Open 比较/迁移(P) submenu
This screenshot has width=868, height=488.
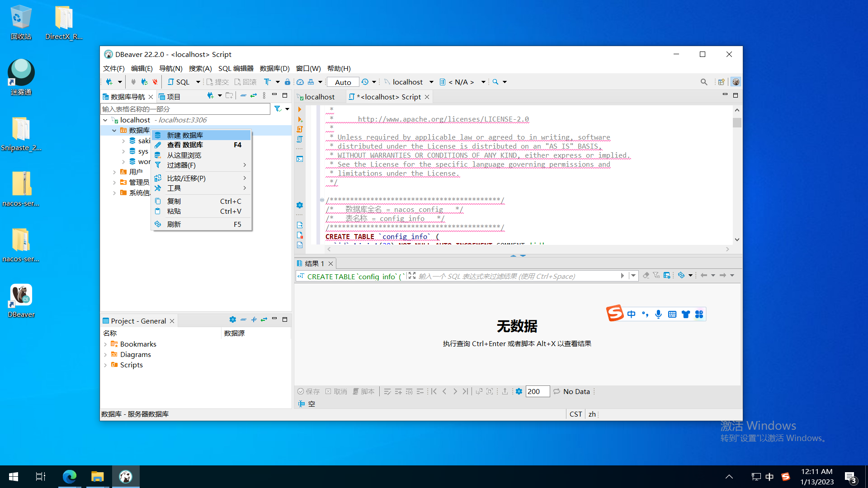pyautogui.click(x=201, y=178)
